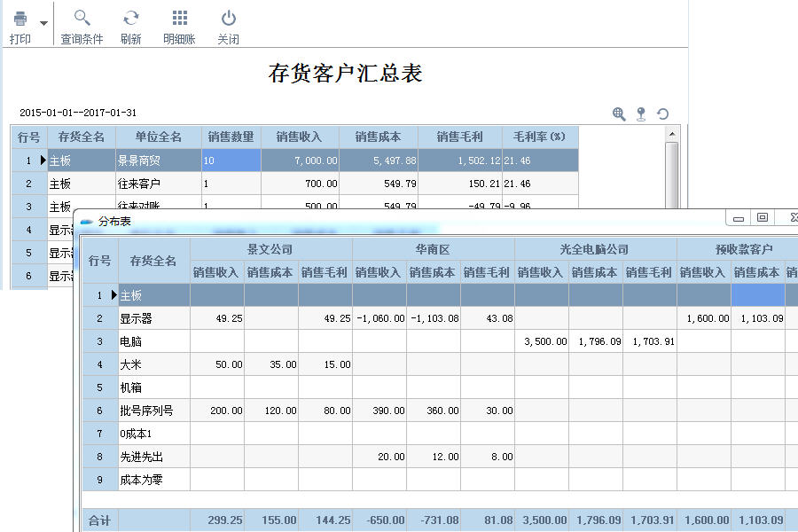798x532 pixels.
Task: Click the 20.00 cell in 先进先出 row
Action: coord(379,457)
